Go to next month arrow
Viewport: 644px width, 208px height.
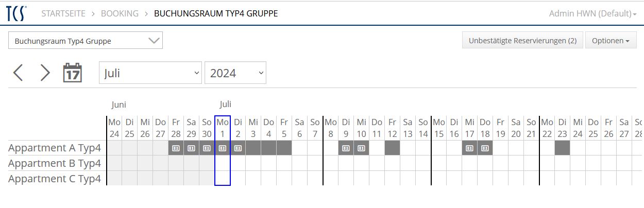pyautogui.click(x=45, y=73)
